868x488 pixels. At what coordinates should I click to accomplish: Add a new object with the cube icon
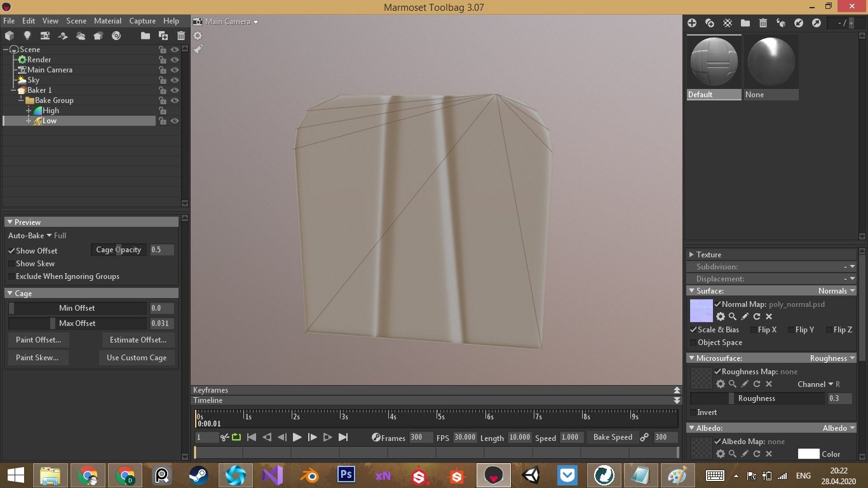point(10,36)
